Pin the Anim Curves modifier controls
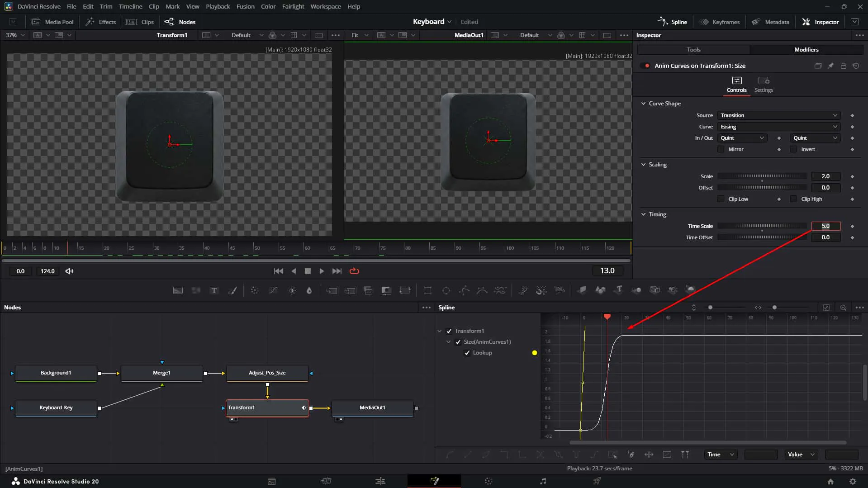 pyautogui.click(x=830, y=66)
